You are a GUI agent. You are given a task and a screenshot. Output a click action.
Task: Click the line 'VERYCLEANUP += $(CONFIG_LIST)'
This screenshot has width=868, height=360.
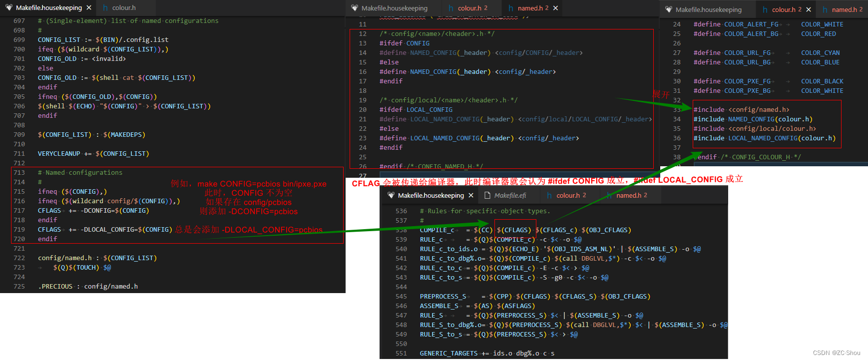click(93, 153)
